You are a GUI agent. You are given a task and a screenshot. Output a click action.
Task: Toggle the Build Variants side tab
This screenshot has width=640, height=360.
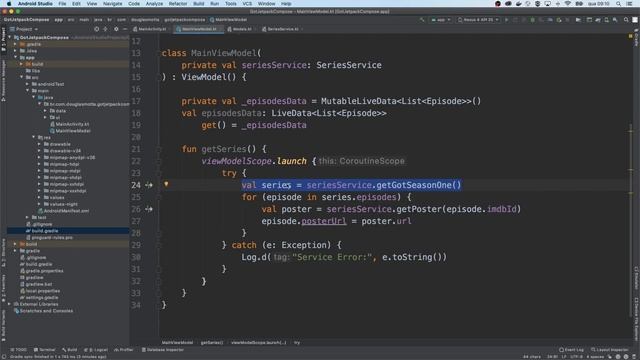pyautogui.click(x=3, y=324)
